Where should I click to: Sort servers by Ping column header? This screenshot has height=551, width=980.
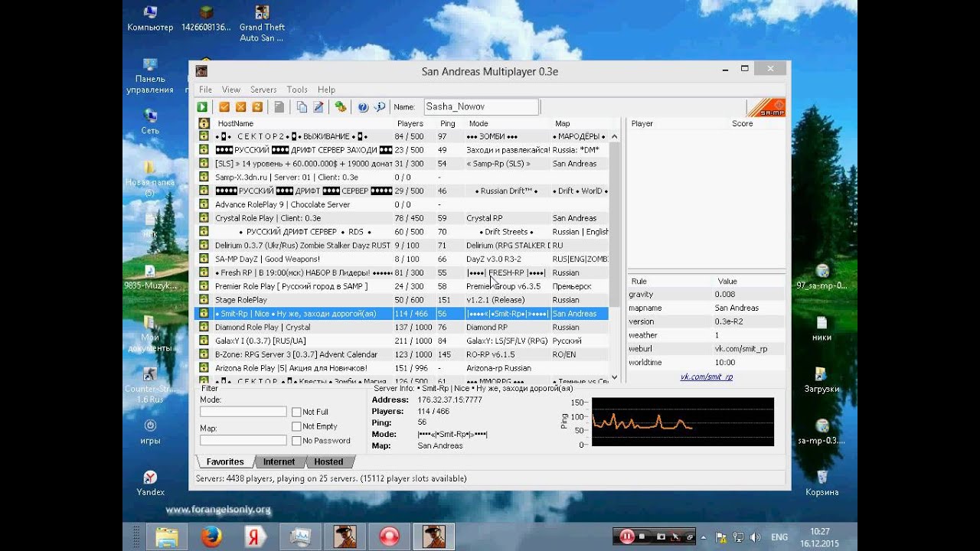click(450, 123)
